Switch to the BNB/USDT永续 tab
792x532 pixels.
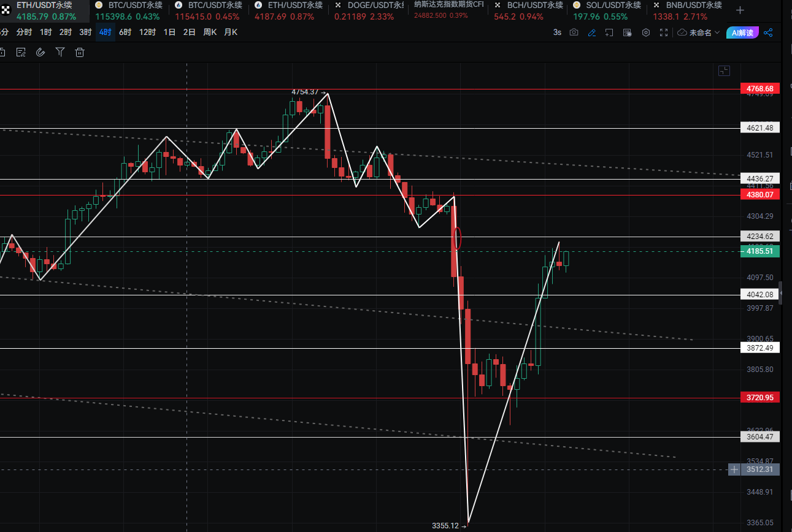686,11
